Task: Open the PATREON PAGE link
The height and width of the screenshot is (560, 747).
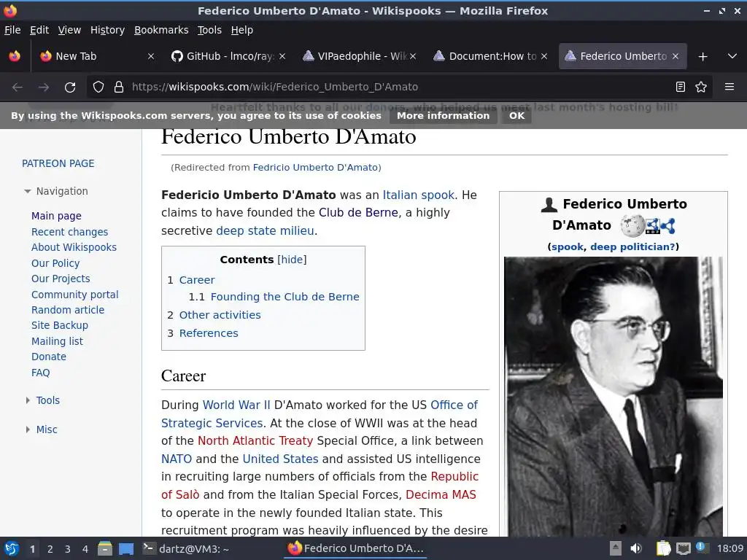Action: [x=58, y=163]
